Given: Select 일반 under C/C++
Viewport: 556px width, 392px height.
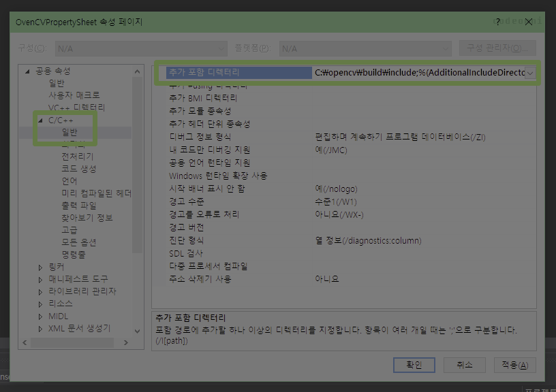Looking at the screenshot, I should click(x=69, y=133).
